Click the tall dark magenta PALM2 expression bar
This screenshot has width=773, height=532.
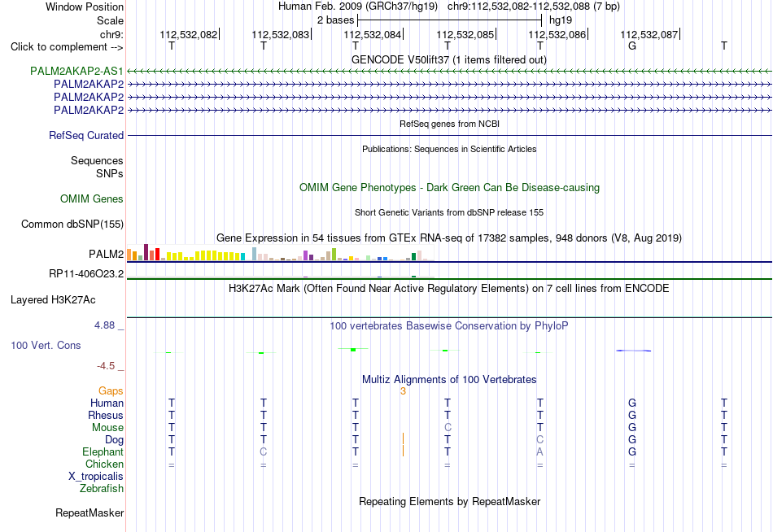(146, 252)
